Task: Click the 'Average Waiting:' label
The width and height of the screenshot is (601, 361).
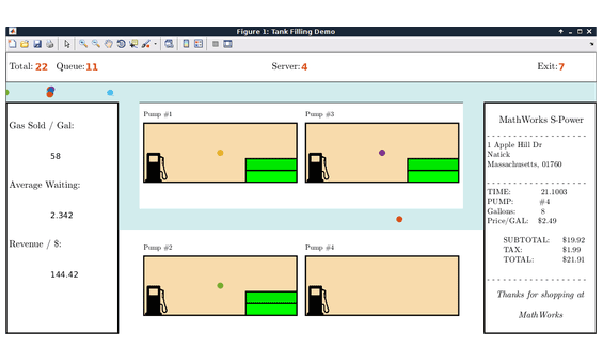Action: tap(45, 185)
